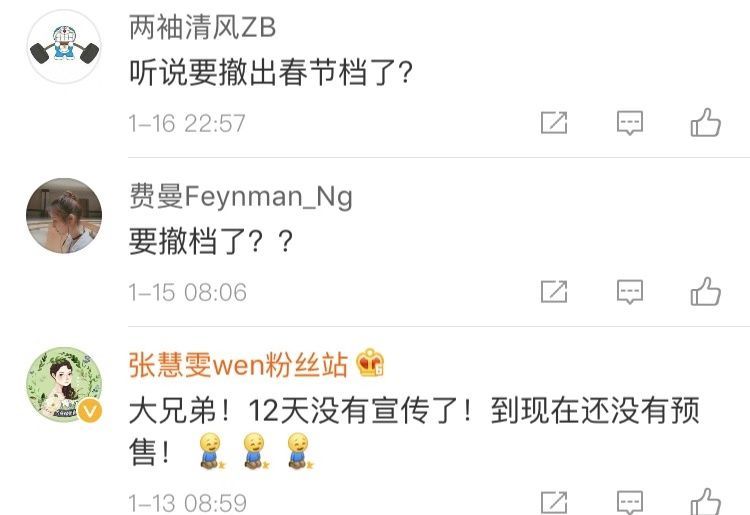750x515 pixels.
Task: Open the 要撤档了?? comment text
Action: click(x=210, y=241)
